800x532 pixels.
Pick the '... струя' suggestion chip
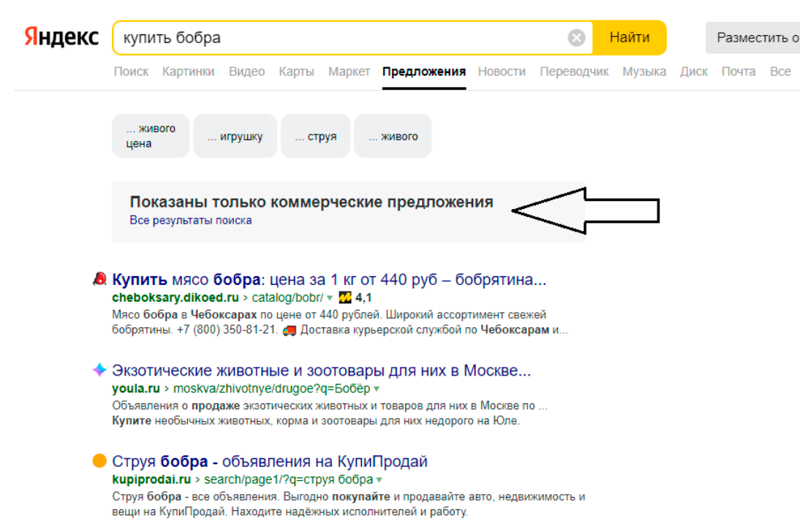(x=316, y=136)
